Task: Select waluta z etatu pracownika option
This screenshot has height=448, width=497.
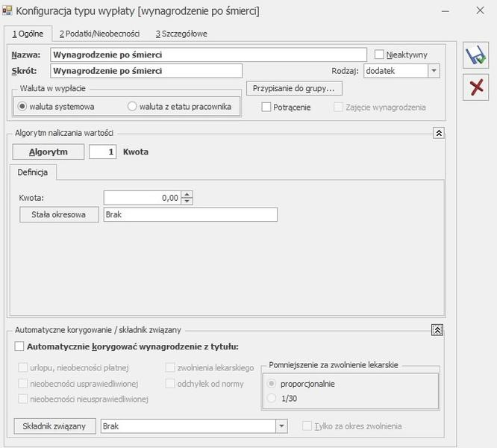Action: [132, 106]
